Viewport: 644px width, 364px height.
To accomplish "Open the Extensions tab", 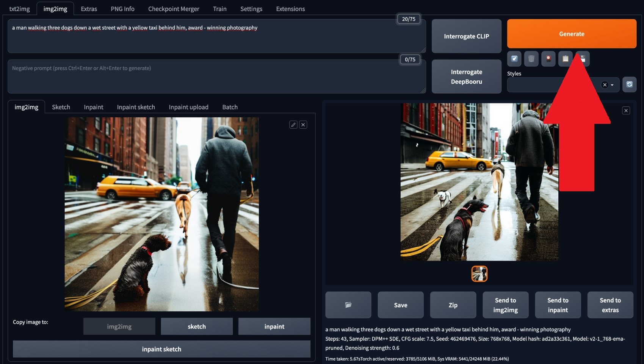I will tap(290, 9).
